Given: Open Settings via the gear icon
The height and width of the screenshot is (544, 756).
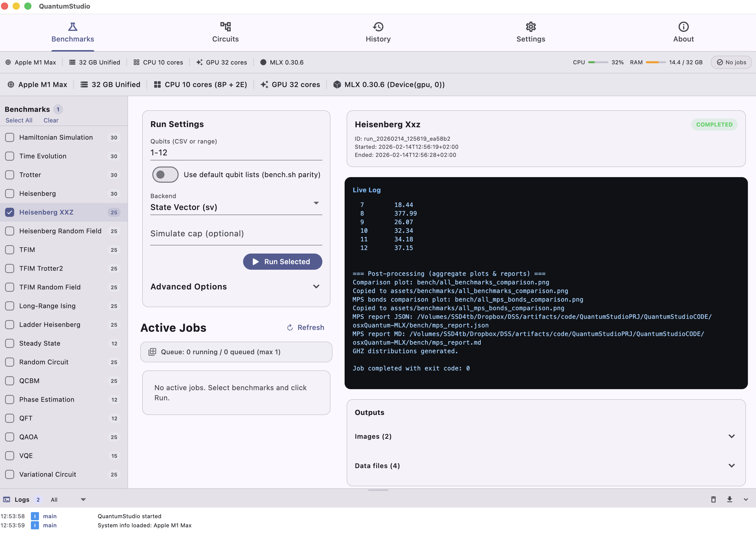Looking at the screenshot, I should tap(530, 27).
